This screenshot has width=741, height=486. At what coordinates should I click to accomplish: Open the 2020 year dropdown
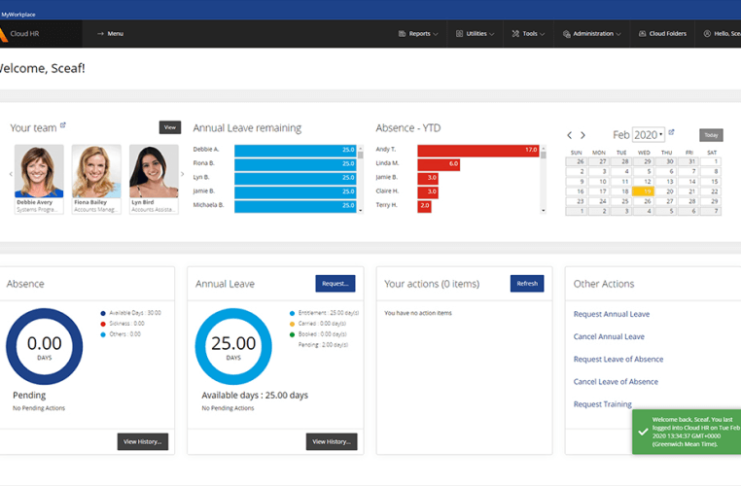648,135
